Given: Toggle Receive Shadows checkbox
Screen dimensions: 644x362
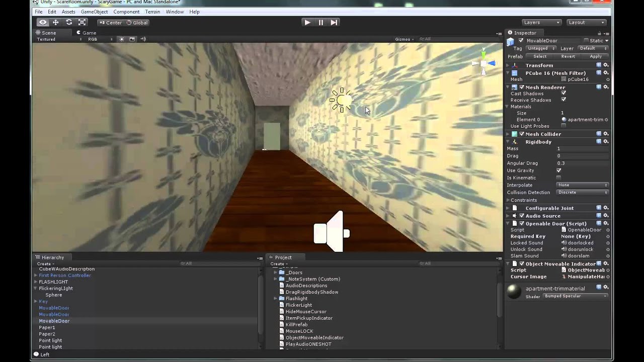Looking at the screenshot, I should coord(563,100).
